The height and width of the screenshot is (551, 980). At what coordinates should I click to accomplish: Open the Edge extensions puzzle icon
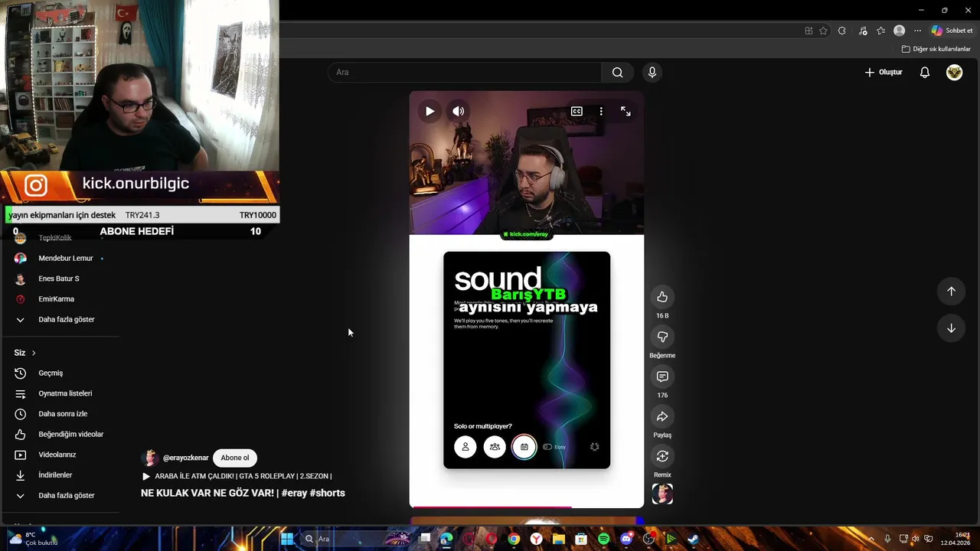click(x=842, y=31)
